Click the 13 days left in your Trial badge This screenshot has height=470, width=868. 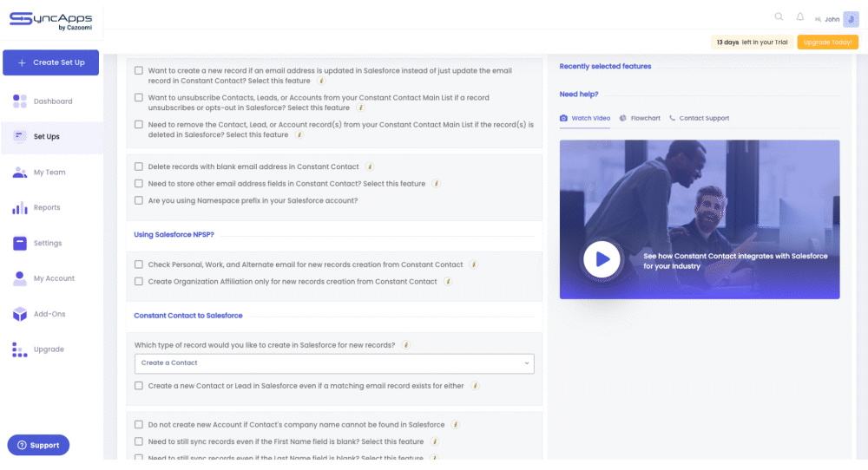(x=752, y=42)
